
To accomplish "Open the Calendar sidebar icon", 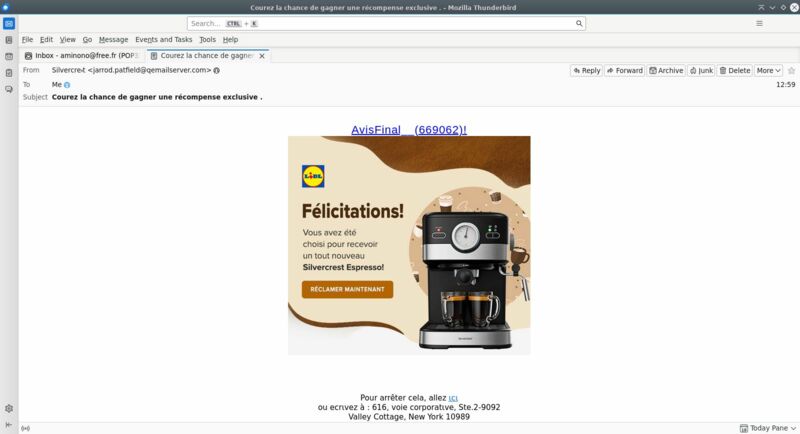I will (9, 56).
